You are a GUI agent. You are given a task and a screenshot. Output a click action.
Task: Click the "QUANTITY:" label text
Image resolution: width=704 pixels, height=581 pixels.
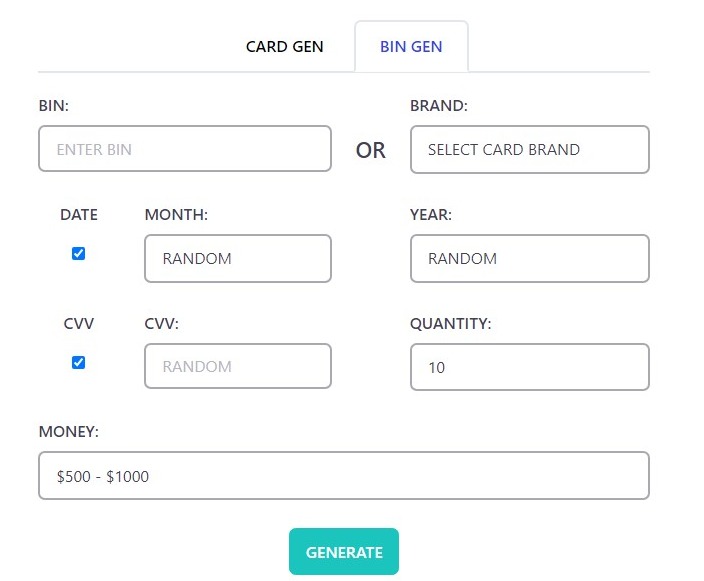pos(451,323)
